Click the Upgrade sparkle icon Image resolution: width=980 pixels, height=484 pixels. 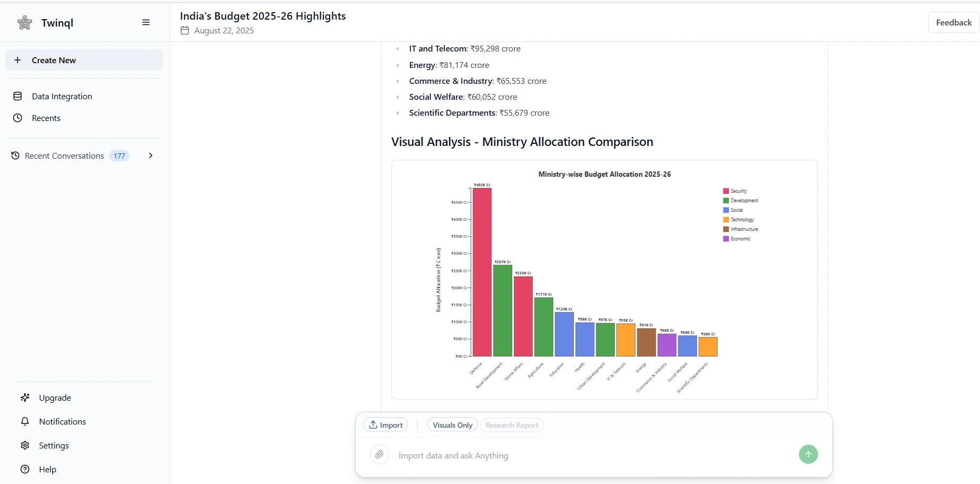(x=25, y=397)
